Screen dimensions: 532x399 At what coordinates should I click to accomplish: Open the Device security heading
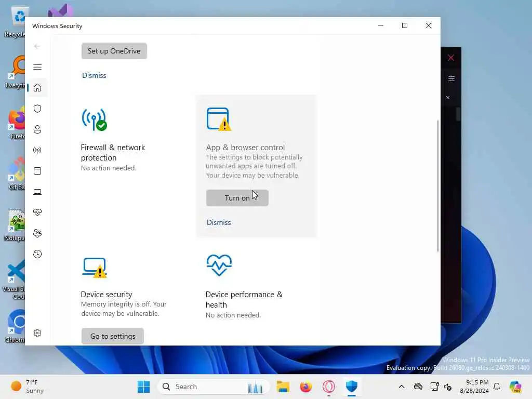107,295
